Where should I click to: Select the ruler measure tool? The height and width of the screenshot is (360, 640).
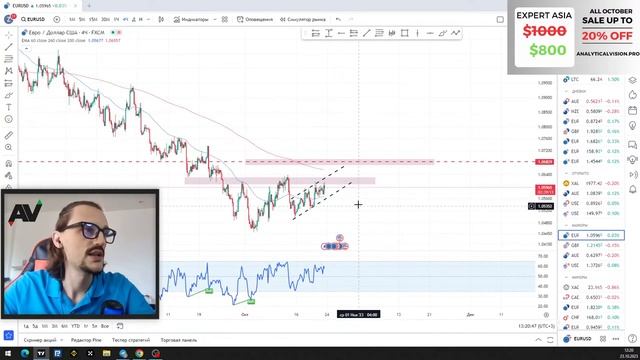tap(9, 135)
